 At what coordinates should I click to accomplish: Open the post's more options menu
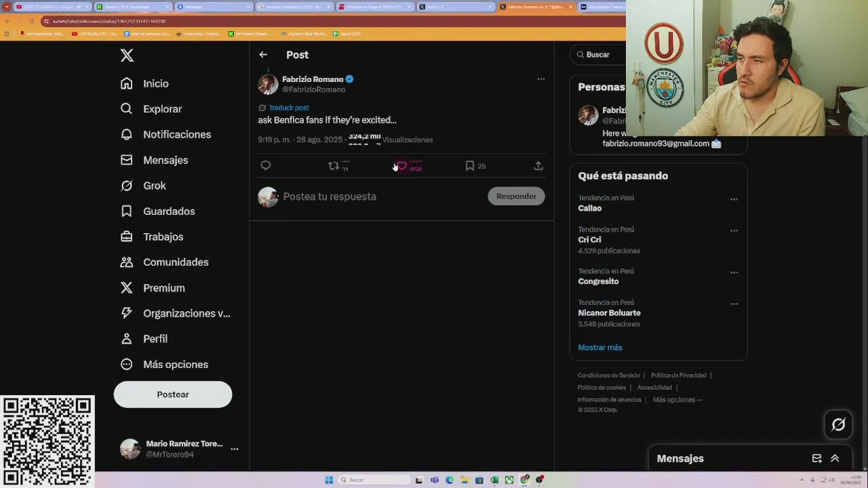pos(541,79)
